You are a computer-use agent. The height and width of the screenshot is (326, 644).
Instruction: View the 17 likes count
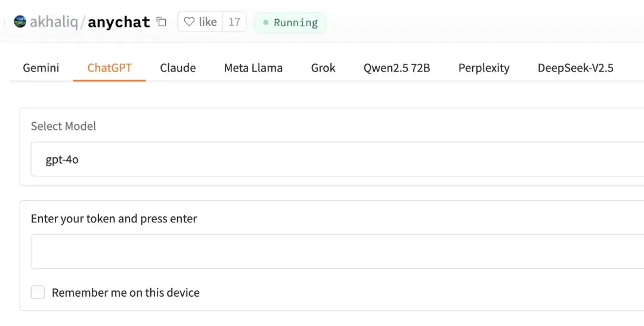pyautogui.click(x=234, y=22)
